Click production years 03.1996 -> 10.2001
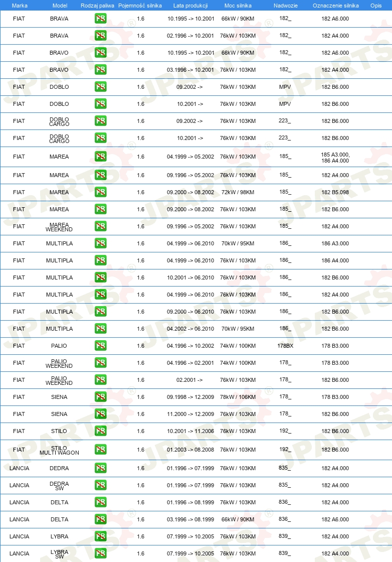 click(x=190, y=70)
